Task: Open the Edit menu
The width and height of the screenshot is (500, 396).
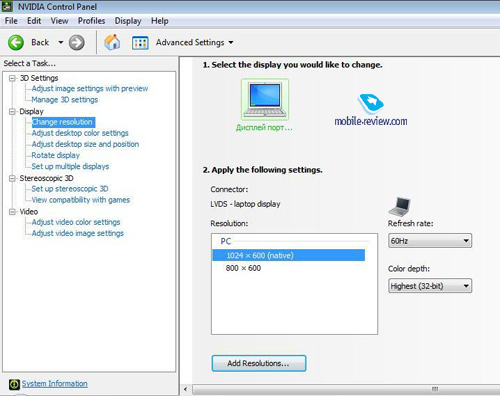Action: click(x=34, y=21)
